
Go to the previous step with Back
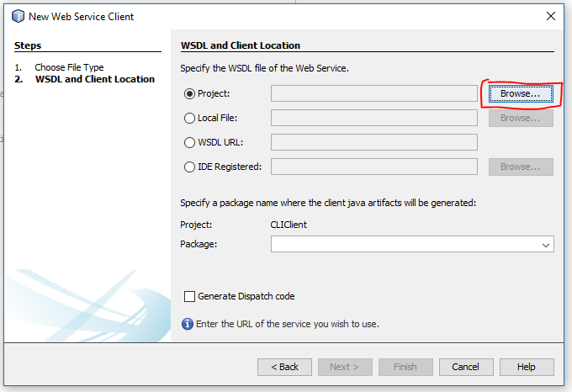pyautogui.click(x=284, y=367)
